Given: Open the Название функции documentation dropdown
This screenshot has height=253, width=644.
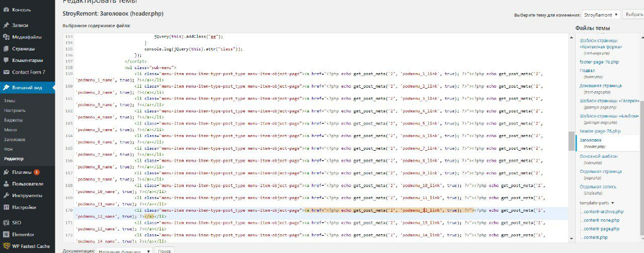Looking at the screenshot, I should pyautogui.click(x=125, y=250).
